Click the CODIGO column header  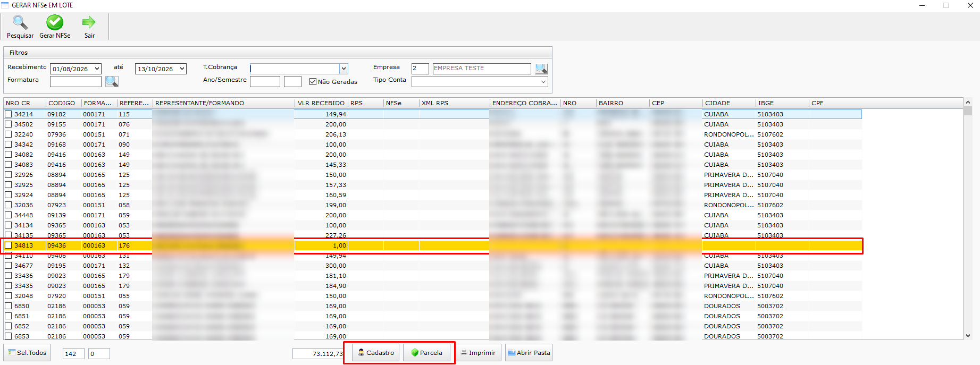pyautogui.click(x=63, y=103)
